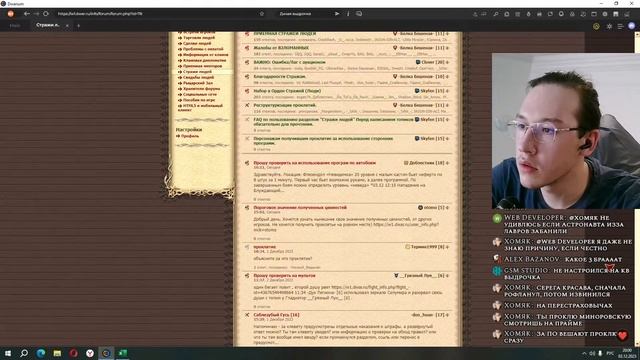This screenshot has height=360, width=640.
Task: Click thread icon beside 'Прошу проверить на мультов'
Action: tap(247, 276)
